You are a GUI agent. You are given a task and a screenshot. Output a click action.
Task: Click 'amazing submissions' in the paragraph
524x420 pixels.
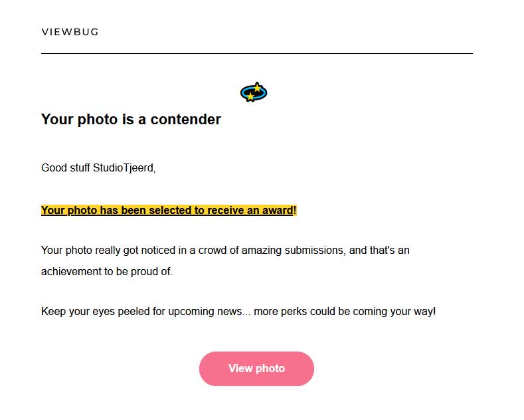click(293, 250)
